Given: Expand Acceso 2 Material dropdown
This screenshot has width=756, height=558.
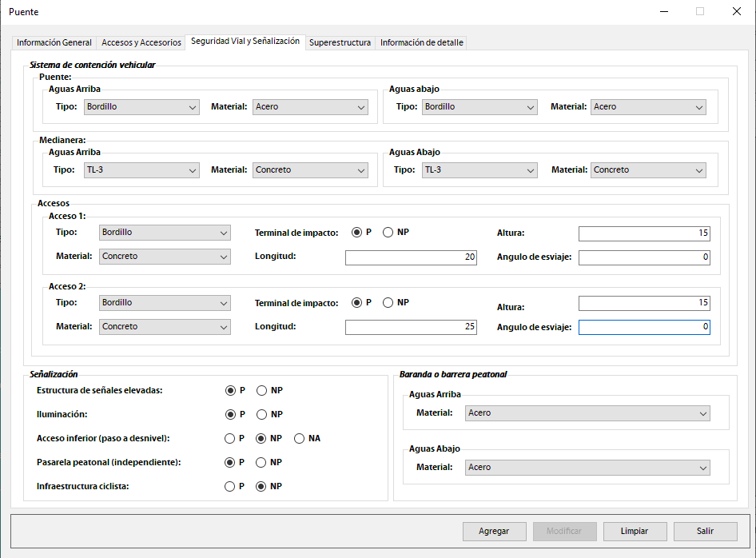Looking at the screenshot, I should (165, 327).
